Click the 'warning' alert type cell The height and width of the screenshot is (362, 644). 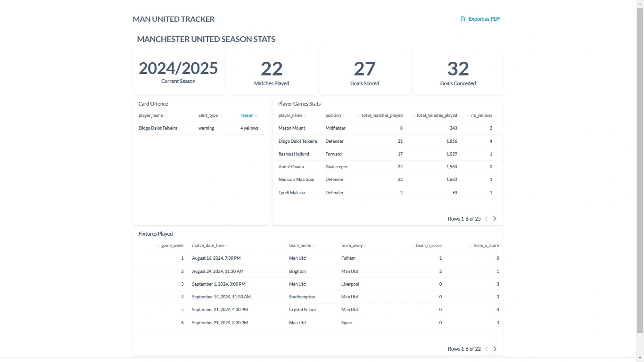point(206,128)
